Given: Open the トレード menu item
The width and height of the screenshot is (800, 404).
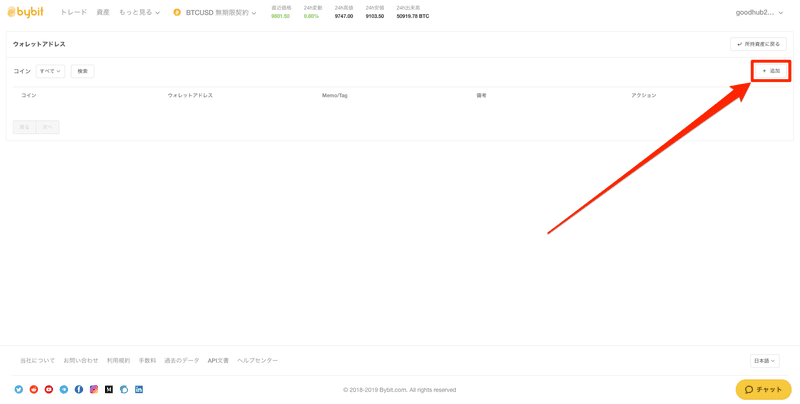Looking at the screenshot, I should [73, 12].
